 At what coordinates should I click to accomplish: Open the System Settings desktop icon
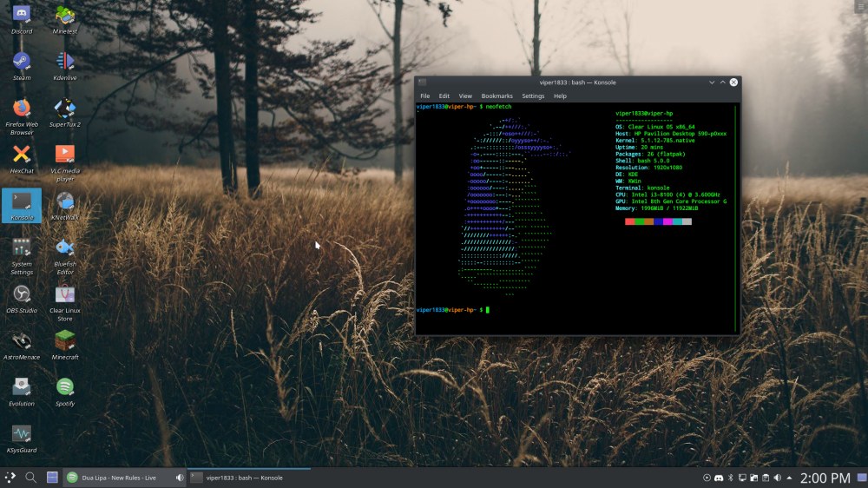[x=22, y=256]
